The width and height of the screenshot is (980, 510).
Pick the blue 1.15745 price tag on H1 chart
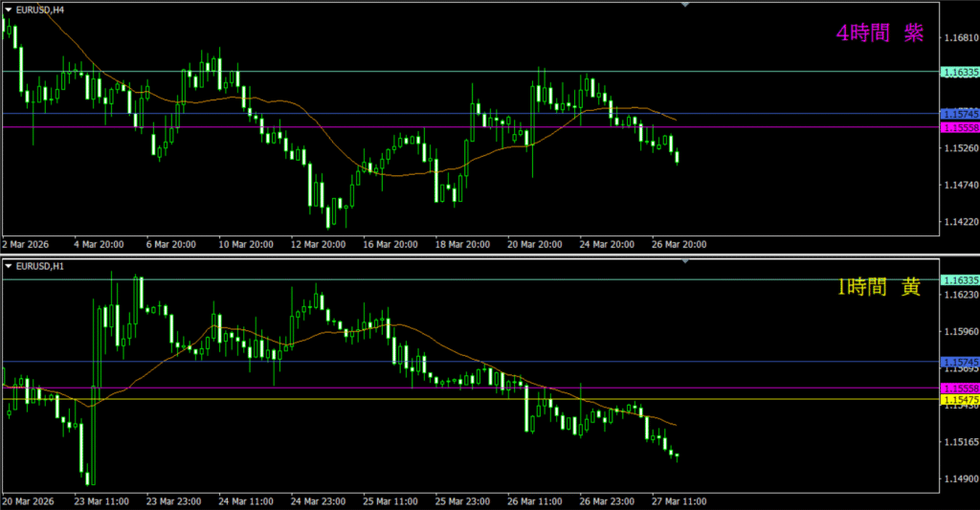(959, 362)
